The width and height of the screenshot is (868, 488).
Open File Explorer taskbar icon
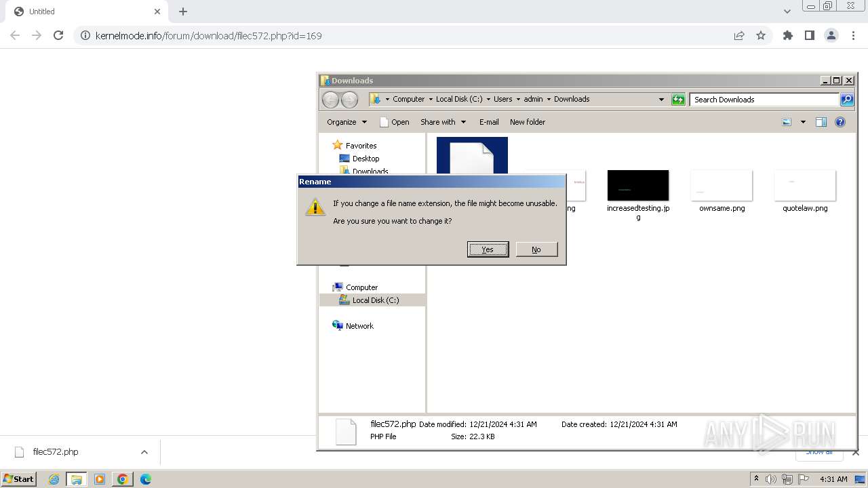77,479
